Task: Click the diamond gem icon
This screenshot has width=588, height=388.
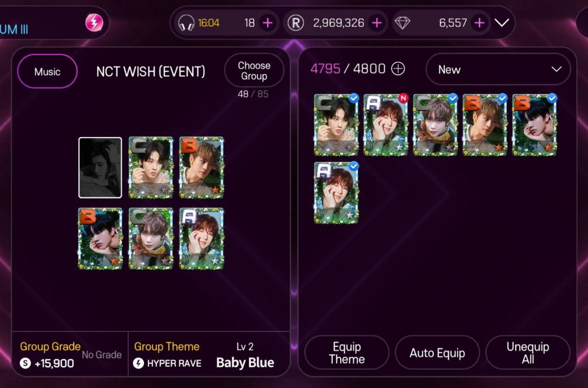Action: (x=402, y=24)
